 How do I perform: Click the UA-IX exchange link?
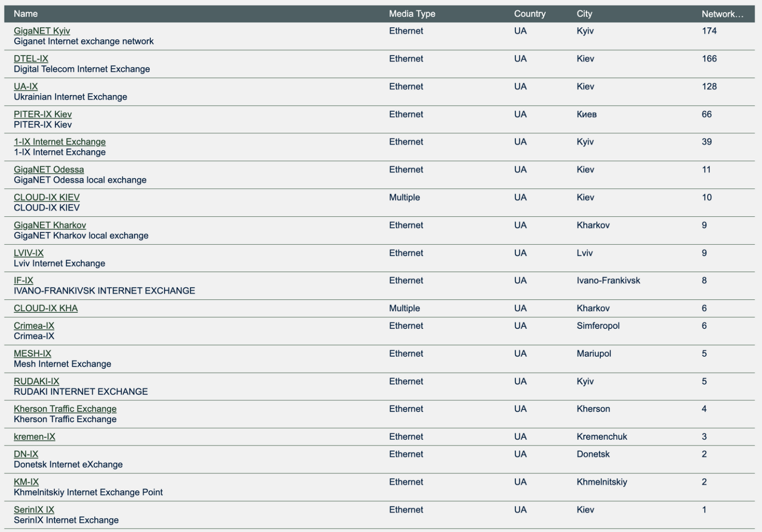[26, 87]
